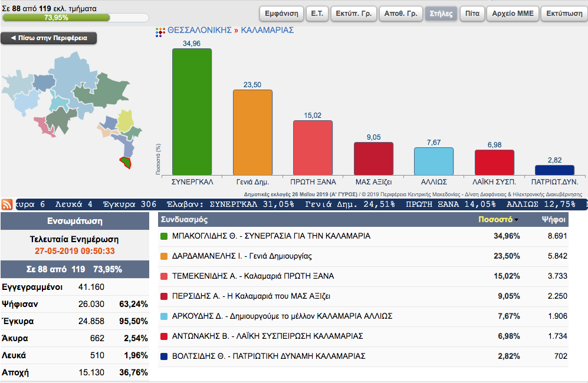Open the Εμφάνιση options button

[x=281, y=13]
